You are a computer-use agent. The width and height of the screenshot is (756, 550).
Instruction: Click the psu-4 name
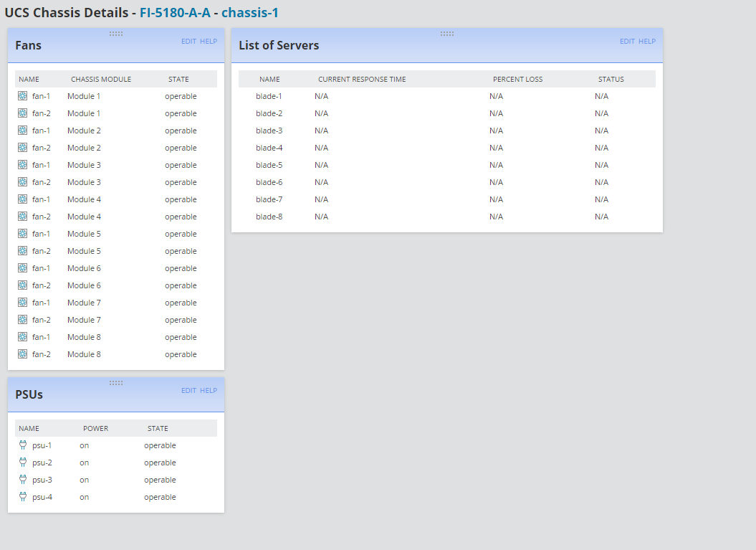coord(42,497)
